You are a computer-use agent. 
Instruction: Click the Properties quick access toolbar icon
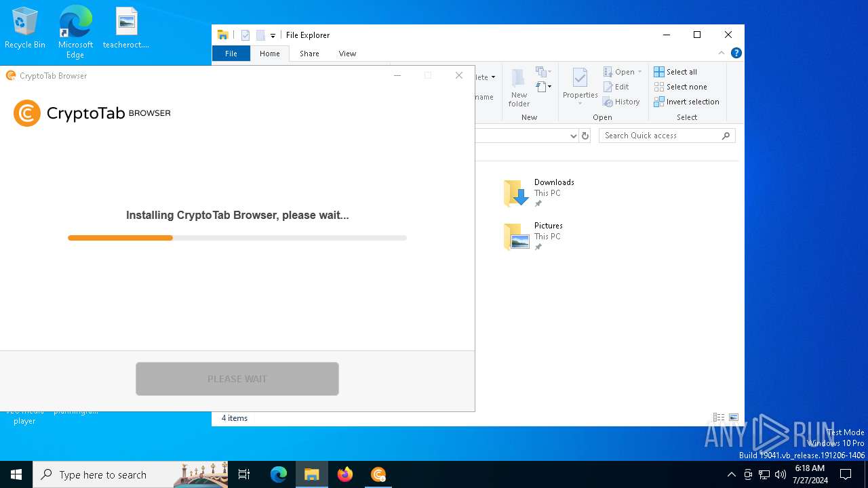[245, 35]
